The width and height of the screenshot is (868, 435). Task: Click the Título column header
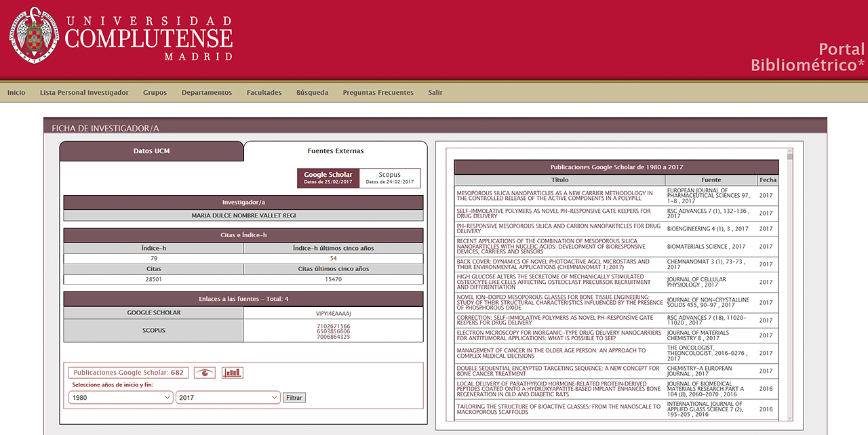coord(560,180)
